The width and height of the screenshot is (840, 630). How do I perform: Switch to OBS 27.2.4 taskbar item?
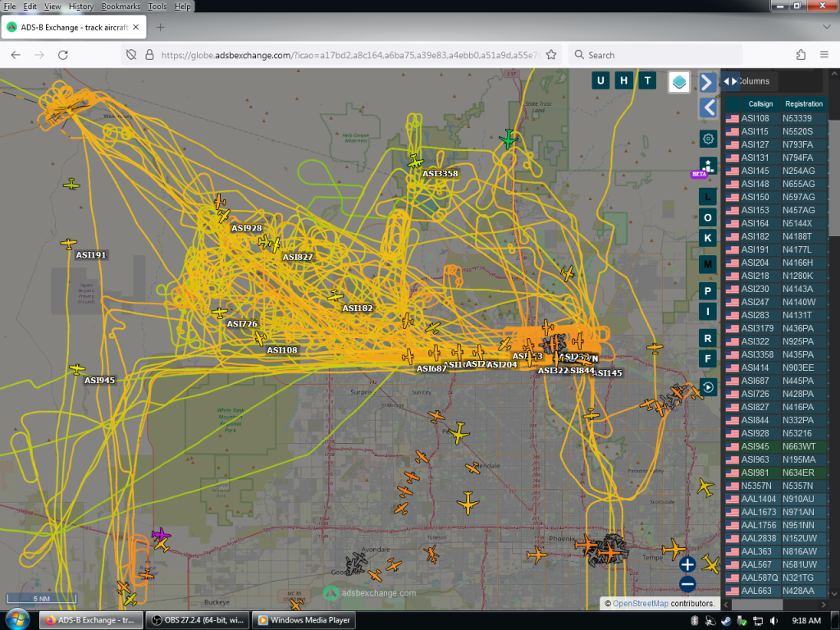tap(197, 620)
